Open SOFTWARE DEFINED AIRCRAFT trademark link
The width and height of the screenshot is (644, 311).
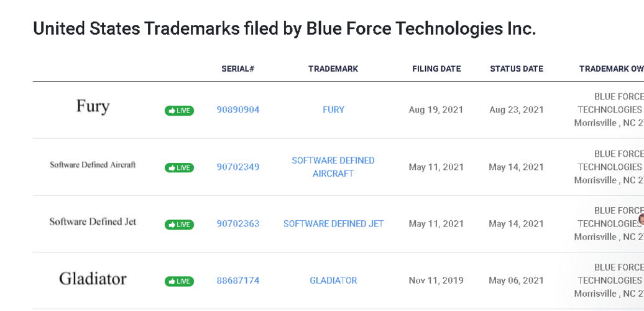333,167
